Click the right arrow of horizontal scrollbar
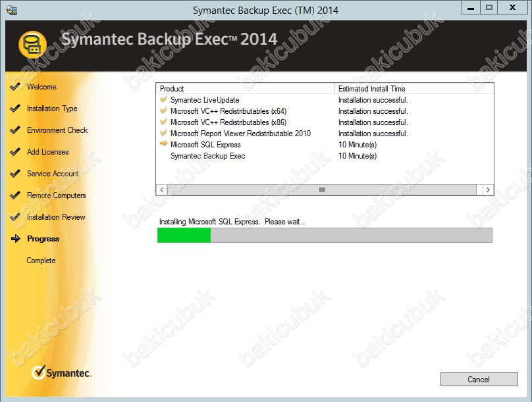This screenshot has height=402, width=532. point(488,189)
